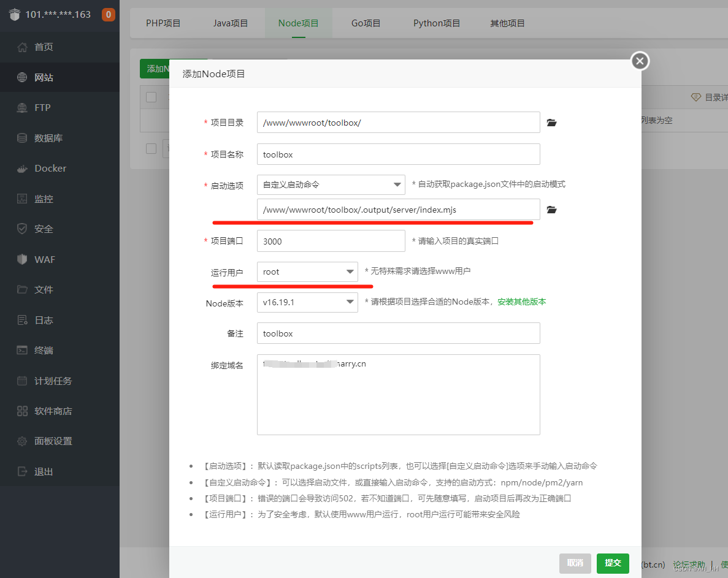Switch to the 其他项目 tab

[x=507, y=23]
